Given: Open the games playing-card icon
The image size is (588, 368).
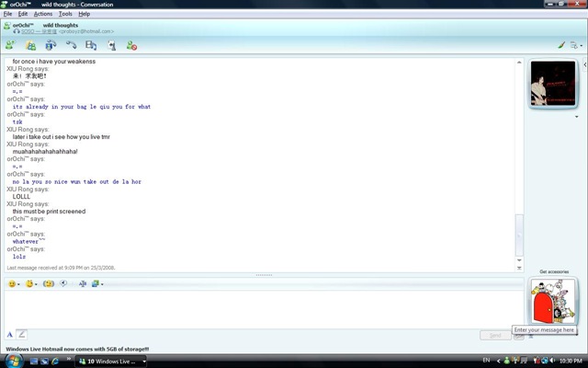Looking at the screenshot, I should tap(111, 45).
